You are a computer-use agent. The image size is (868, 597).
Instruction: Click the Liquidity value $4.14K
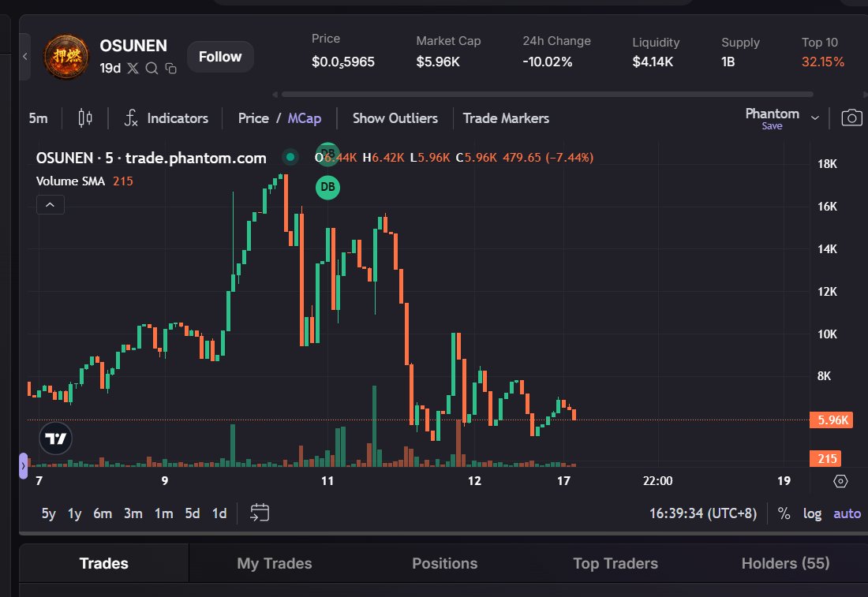click(653, 62)
